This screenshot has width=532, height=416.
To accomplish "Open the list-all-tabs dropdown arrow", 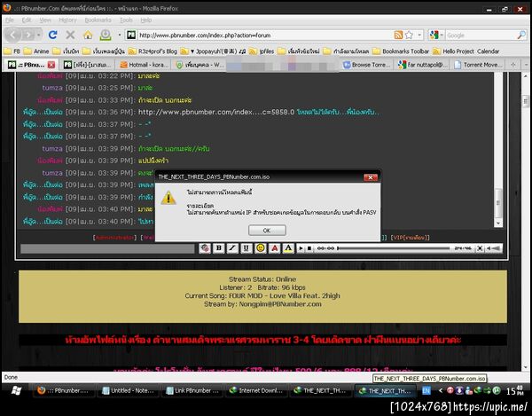I will 526,65.
